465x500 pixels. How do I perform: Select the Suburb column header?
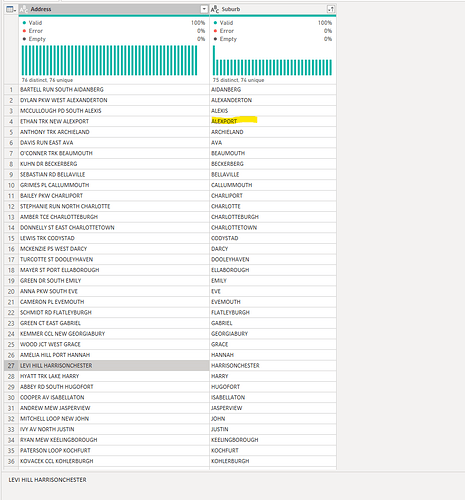click(273, 9)
